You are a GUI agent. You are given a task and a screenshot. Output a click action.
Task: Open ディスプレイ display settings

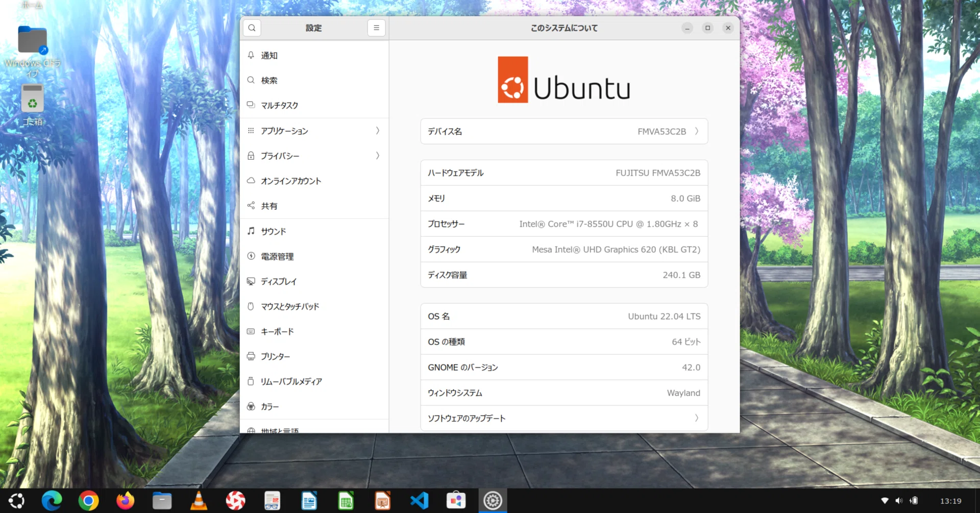314,282
